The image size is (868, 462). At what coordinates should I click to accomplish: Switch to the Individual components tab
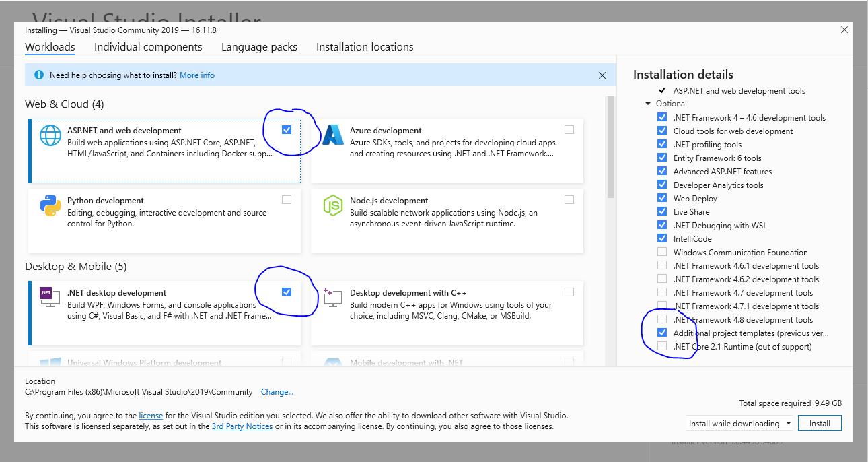pyautogui.click(x=148, y=47)
